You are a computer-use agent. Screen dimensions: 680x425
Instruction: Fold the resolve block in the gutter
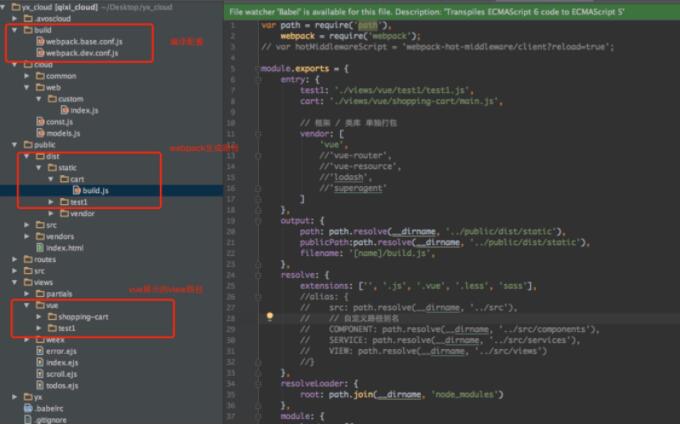pos(258,275)
